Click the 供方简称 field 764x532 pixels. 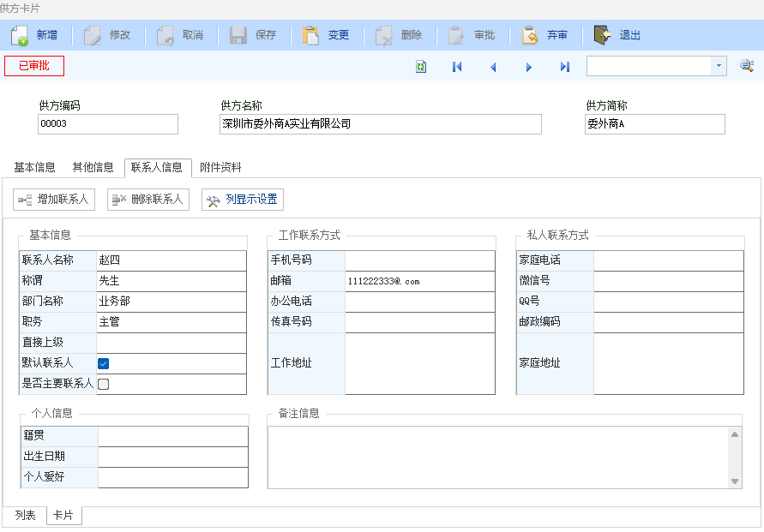point(655,124)
